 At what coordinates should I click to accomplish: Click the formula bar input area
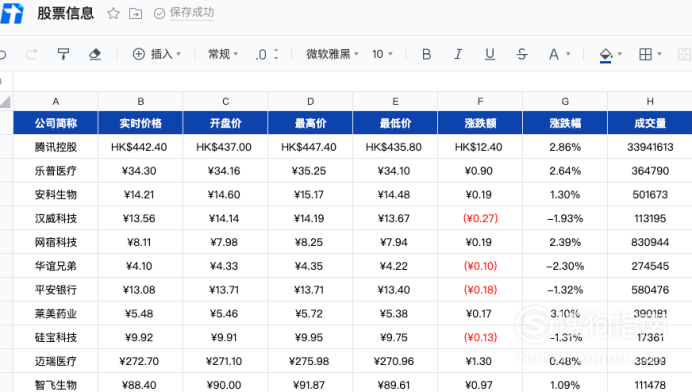(x=352, y=81)
